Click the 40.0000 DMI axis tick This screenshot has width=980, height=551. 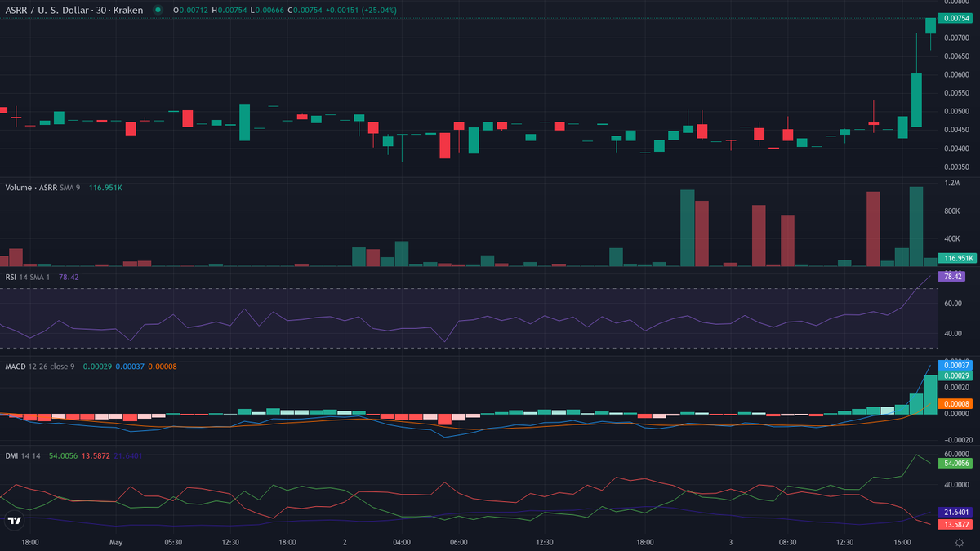pyautogui.click(x=957, y=484)
